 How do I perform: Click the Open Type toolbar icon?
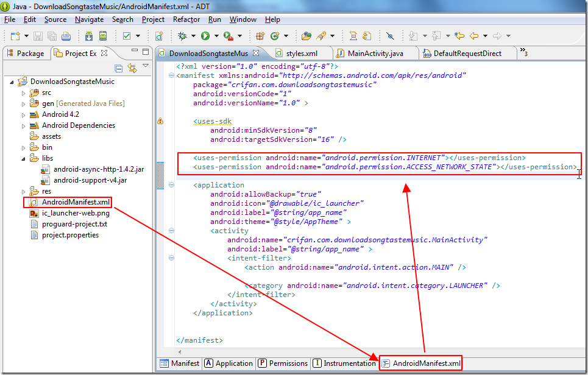tap(306, 36)
